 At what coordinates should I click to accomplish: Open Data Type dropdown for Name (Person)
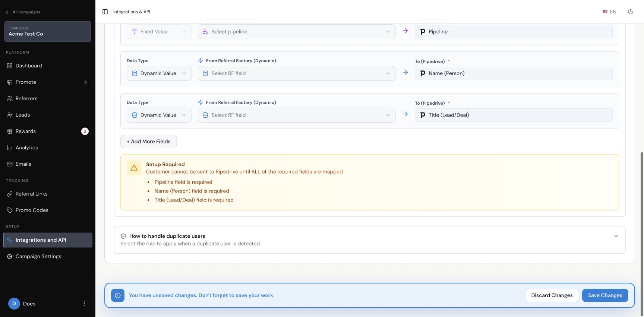click(159, 73)
